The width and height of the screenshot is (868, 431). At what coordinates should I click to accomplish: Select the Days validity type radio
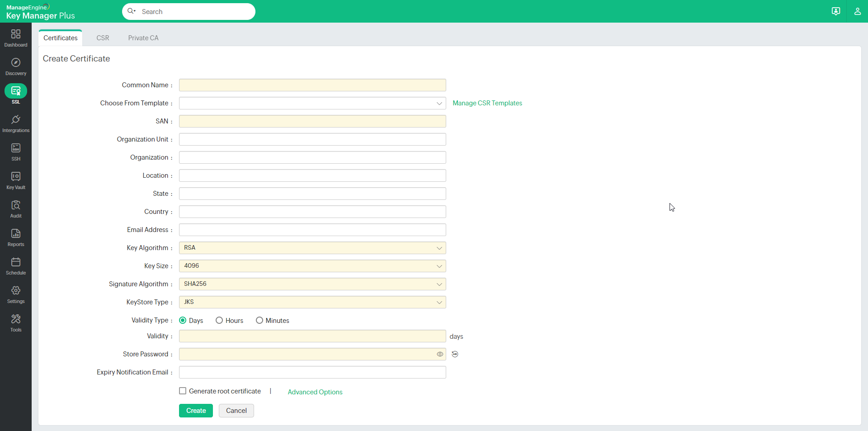tap(183, 320)
